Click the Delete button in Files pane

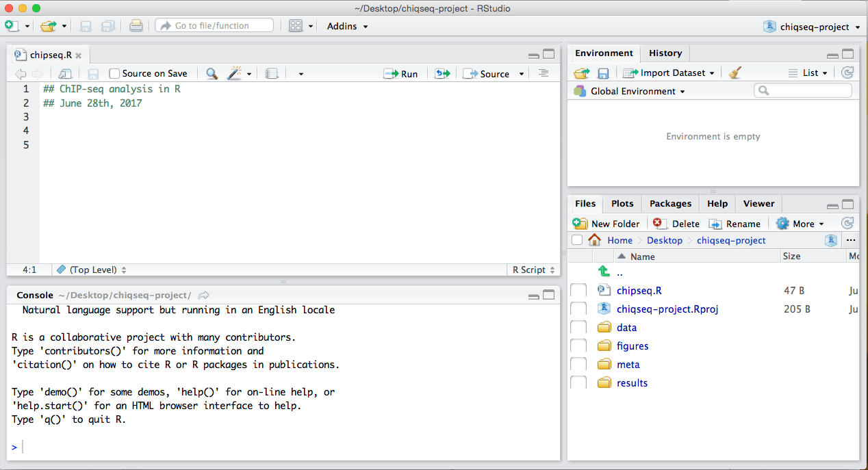tap(676, 224)
